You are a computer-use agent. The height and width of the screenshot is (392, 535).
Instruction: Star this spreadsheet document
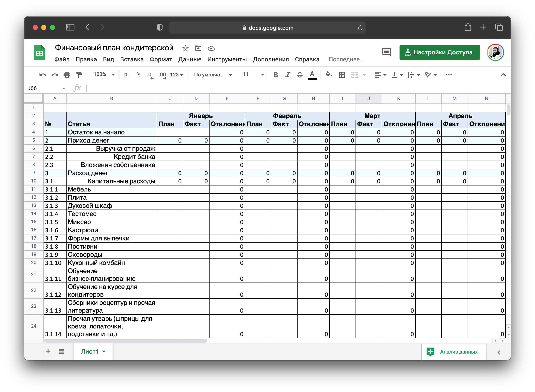click(185, 48)
